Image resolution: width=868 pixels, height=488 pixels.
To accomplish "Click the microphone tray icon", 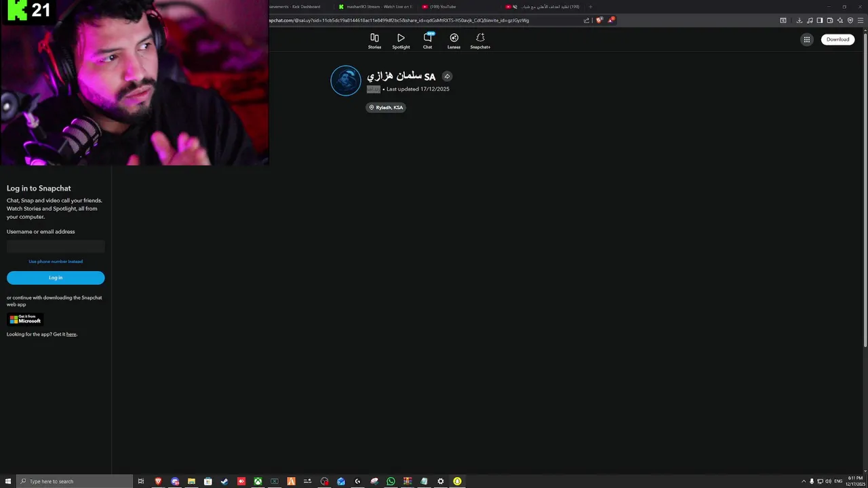I will (812, 481).
